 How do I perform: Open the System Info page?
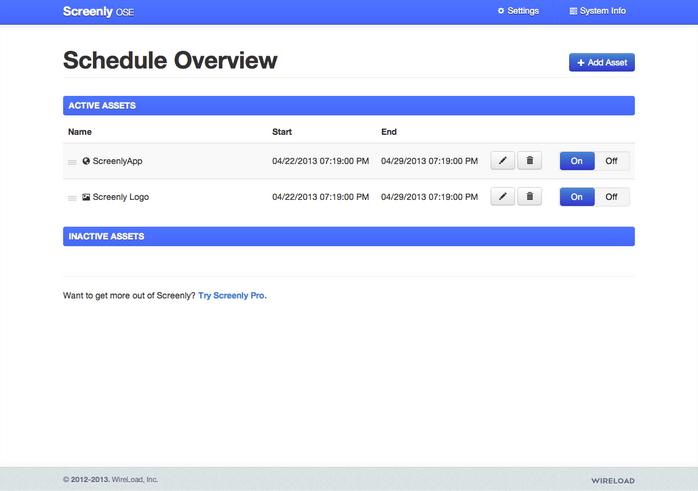(x=597, y=11)
